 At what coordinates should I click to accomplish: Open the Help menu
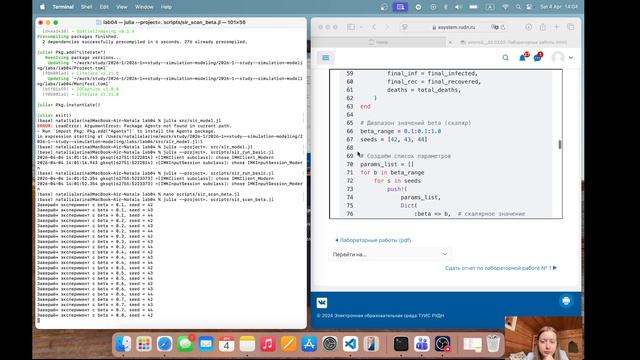[x=166, y=7]
